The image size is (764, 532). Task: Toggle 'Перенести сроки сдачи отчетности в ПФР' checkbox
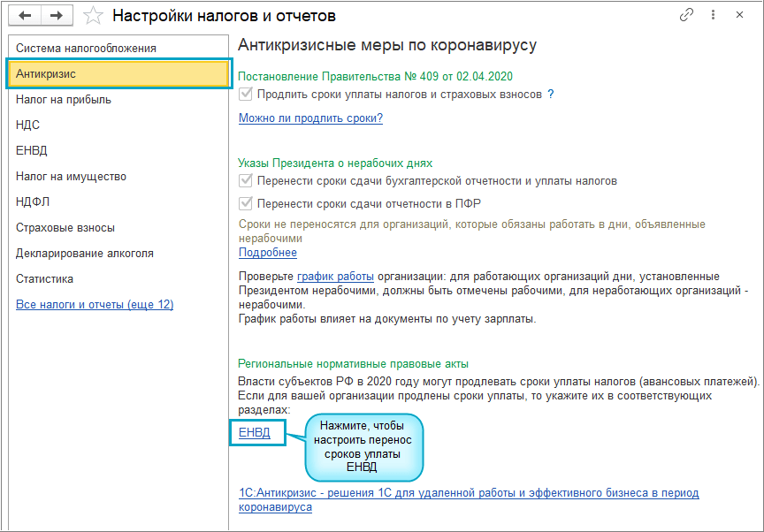[246, 204]
